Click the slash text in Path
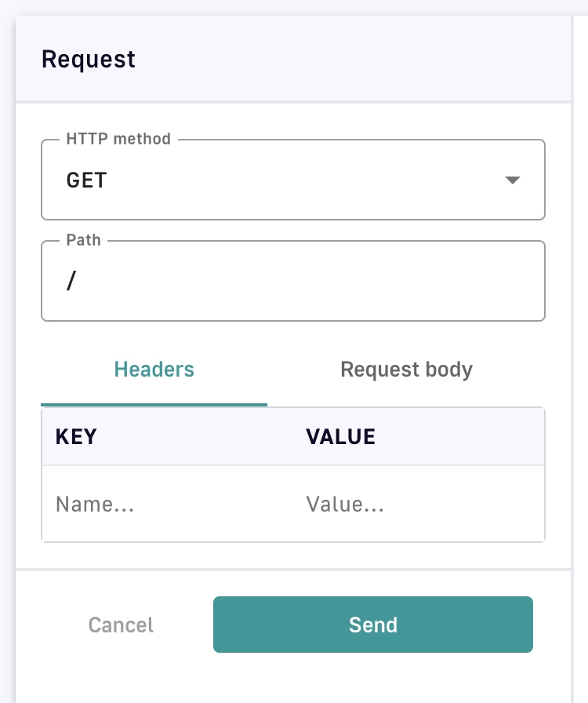The image size is (588, 703). click(x=71, y=281)
